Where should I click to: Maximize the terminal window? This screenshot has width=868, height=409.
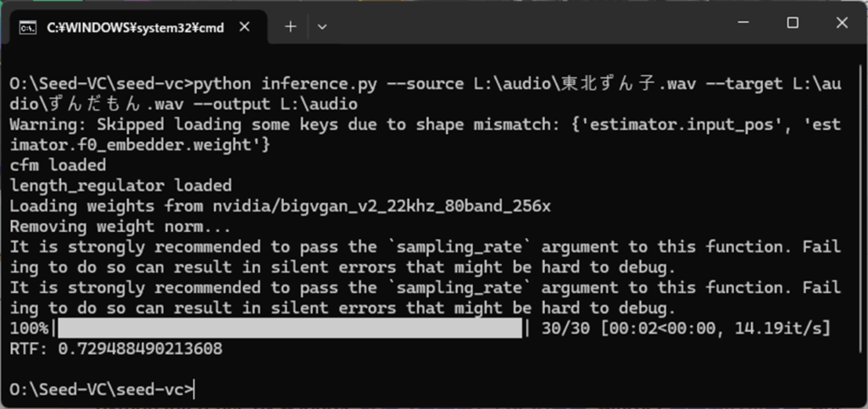point(793,23)
